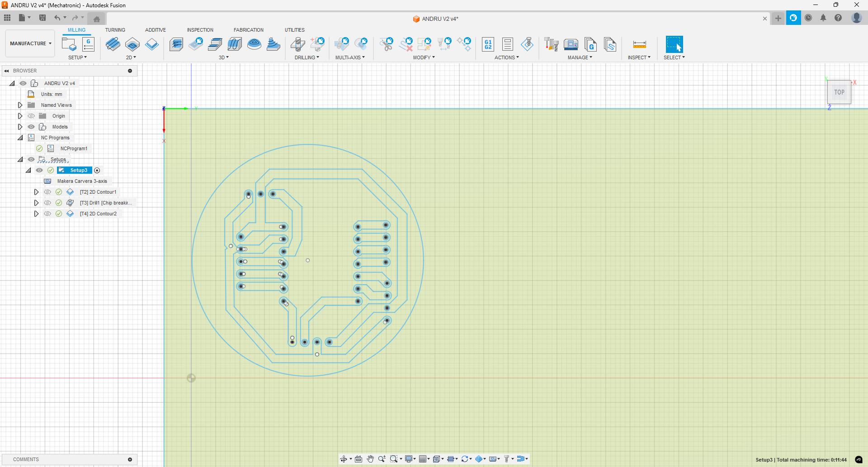Open the Trim modify tool
This screenshot has width=868, height=467.
click(386, 44)
